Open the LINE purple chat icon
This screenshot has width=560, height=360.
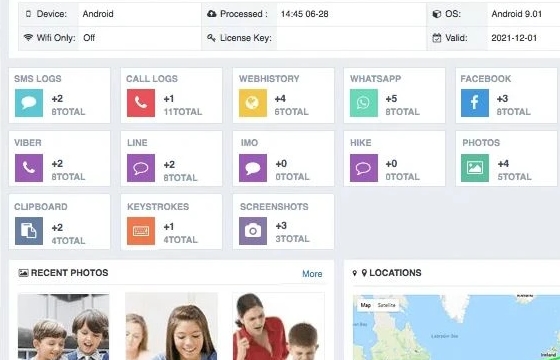pyautogui.click(x=141, y=168)
